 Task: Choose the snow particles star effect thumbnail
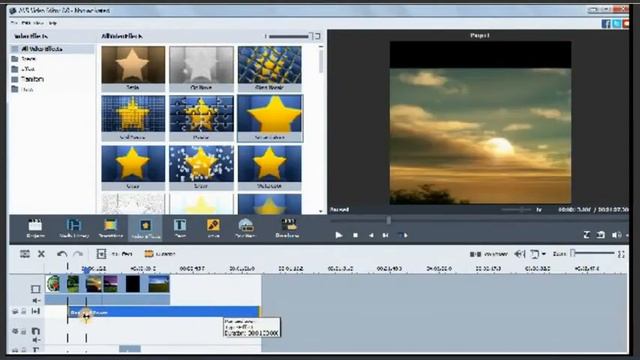point(201,168)
